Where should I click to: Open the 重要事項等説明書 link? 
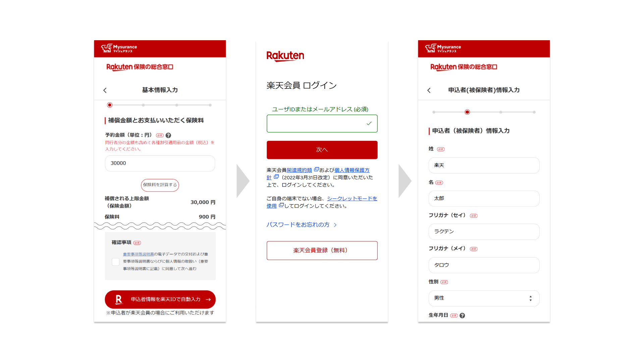138,254
